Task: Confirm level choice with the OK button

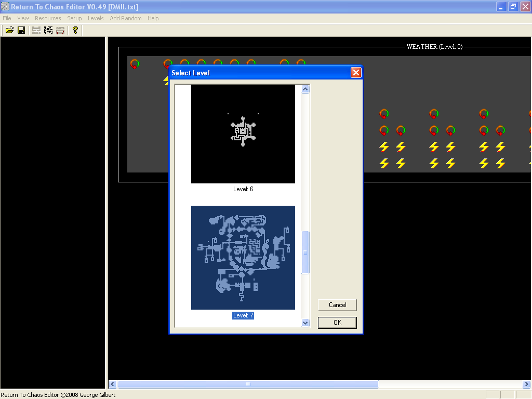Action: tap(337, 323)
